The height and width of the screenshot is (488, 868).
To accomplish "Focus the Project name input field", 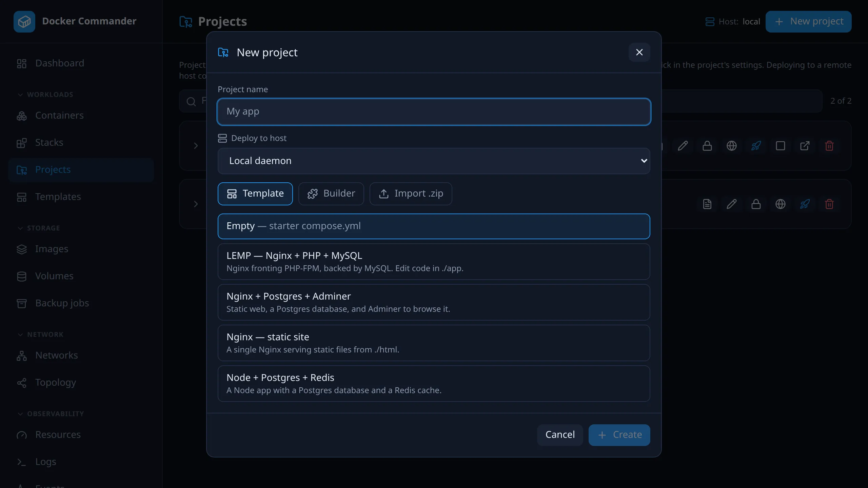I will (434, 112).
